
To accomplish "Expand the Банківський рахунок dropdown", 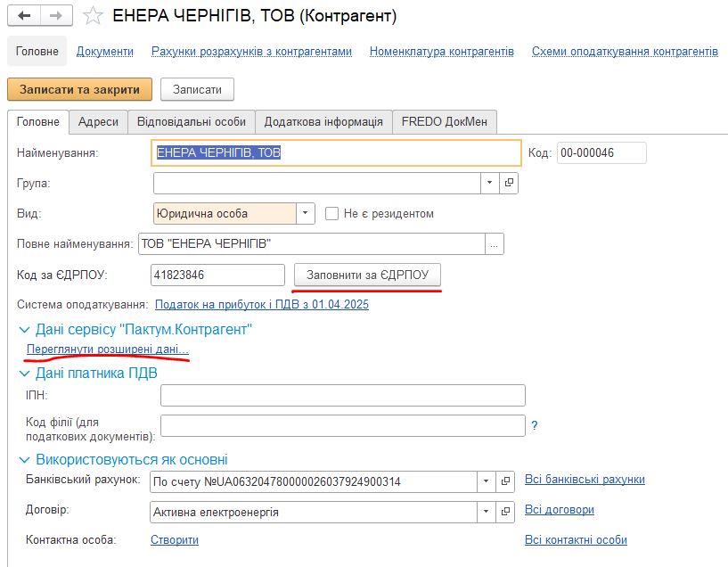I will 487,481.
